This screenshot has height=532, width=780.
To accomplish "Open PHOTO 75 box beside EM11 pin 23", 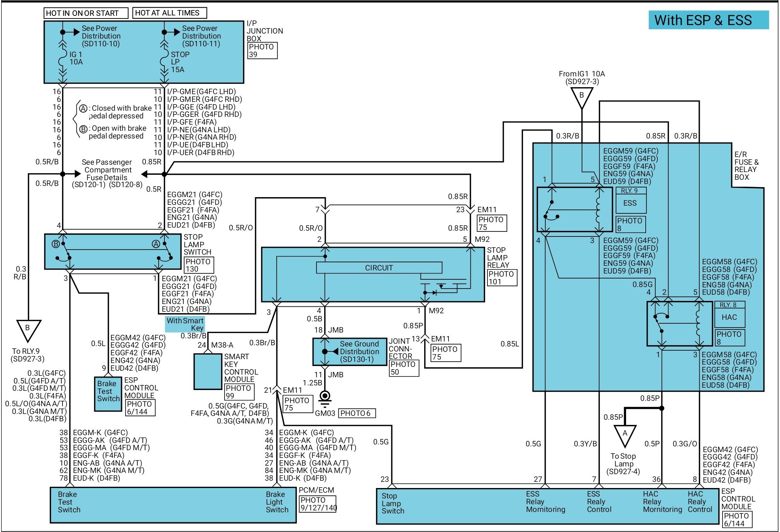I will click(x=492, y=223).
